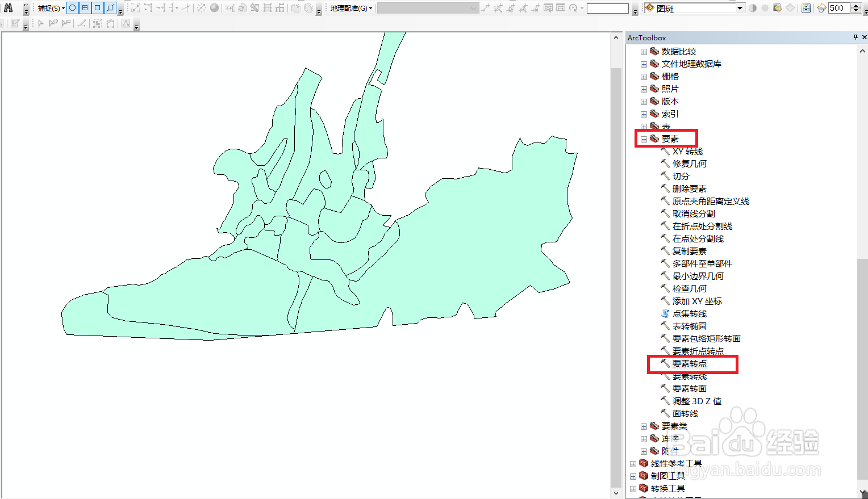Open the 要素转点 tool
This screenshot has width=868, height=499.
(x=691, y=363)
